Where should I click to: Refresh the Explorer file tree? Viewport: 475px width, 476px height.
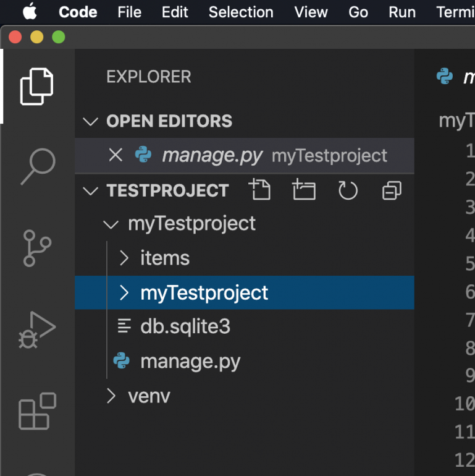(348, 190)
